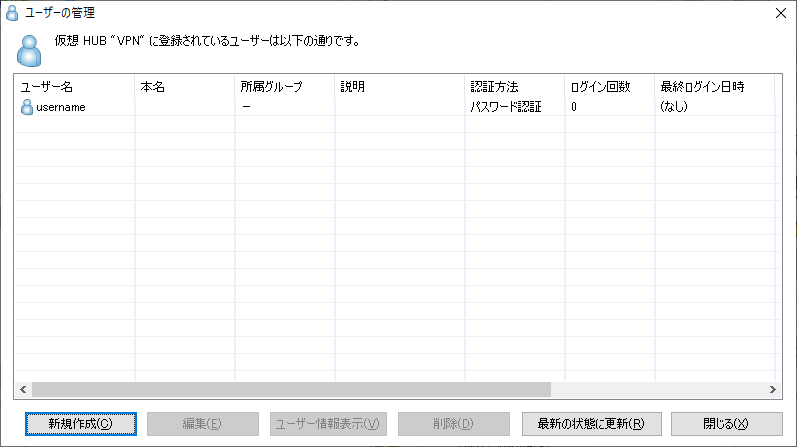Close dialog with 閉じる(X) button

coord(726,424)
